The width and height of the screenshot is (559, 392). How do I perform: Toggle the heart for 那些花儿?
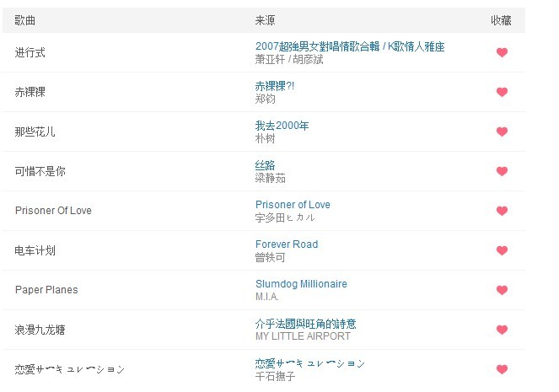502,132
